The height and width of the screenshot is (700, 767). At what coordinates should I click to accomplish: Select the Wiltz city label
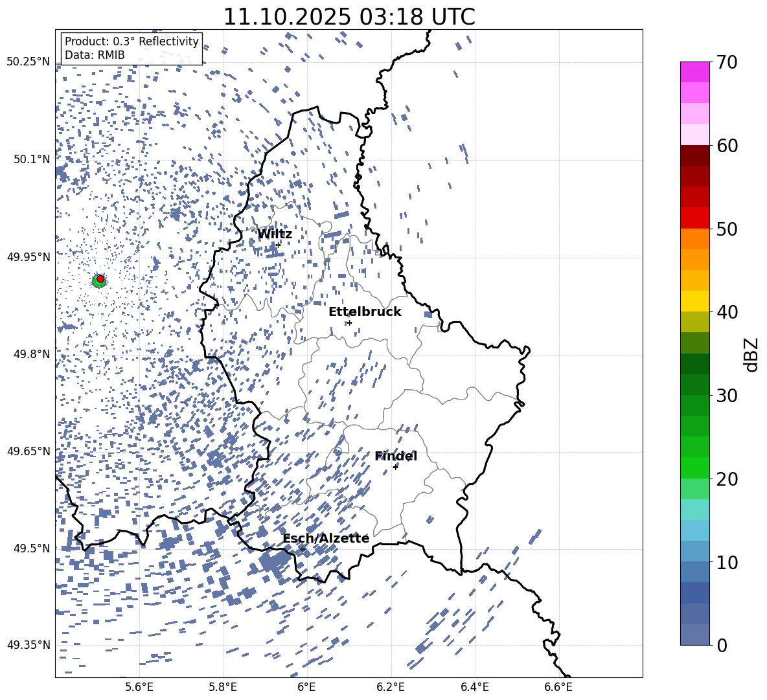pyautogui.click(x=275, y=234)
